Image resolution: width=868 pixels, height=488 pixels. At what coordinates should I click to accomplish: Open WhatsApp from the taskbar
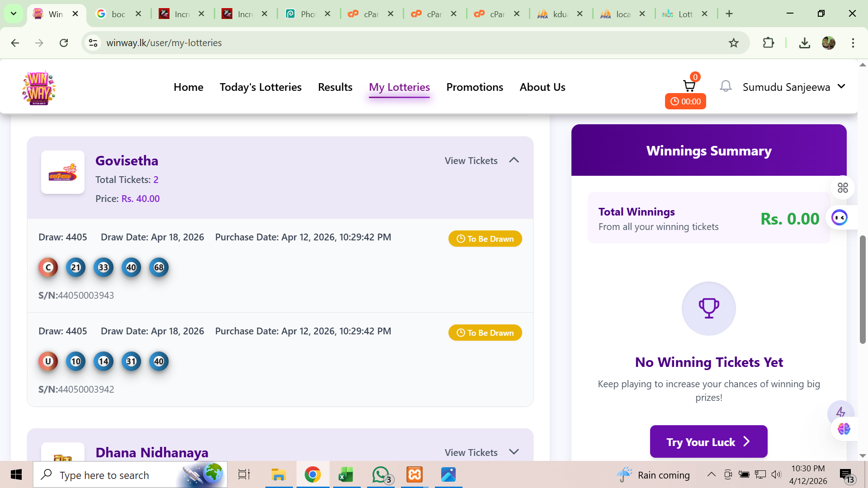click(381, 475)
